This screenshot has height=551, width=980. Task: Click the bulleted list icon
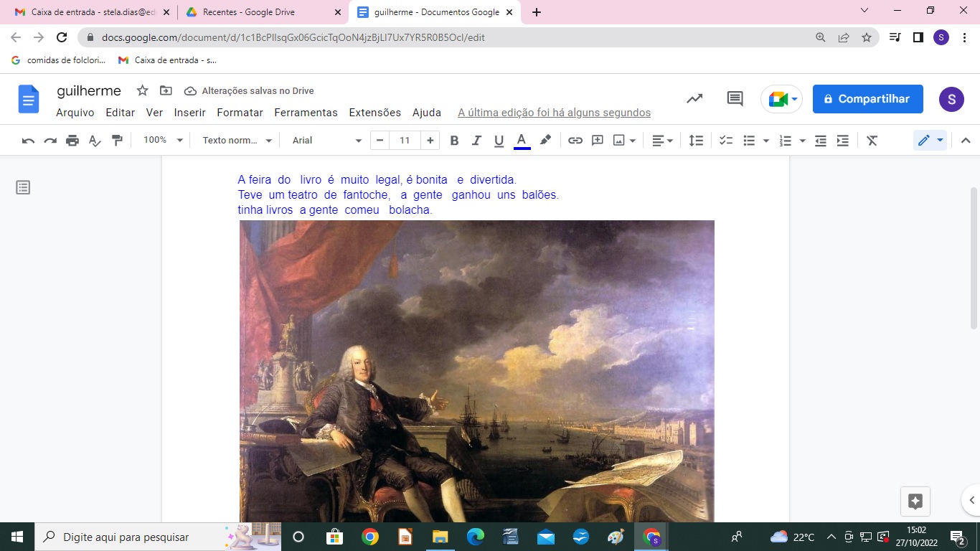click(x=749, y=141)
